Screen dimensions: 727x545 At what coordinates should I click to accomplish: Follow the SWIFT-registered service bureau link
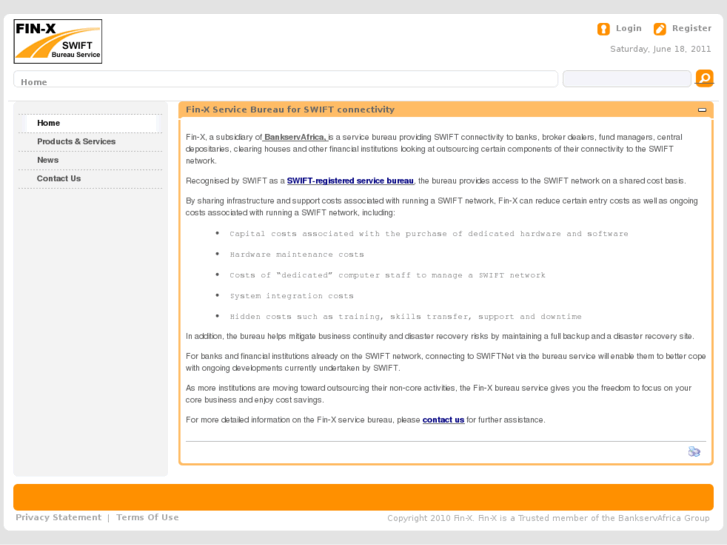click(350, 181)
